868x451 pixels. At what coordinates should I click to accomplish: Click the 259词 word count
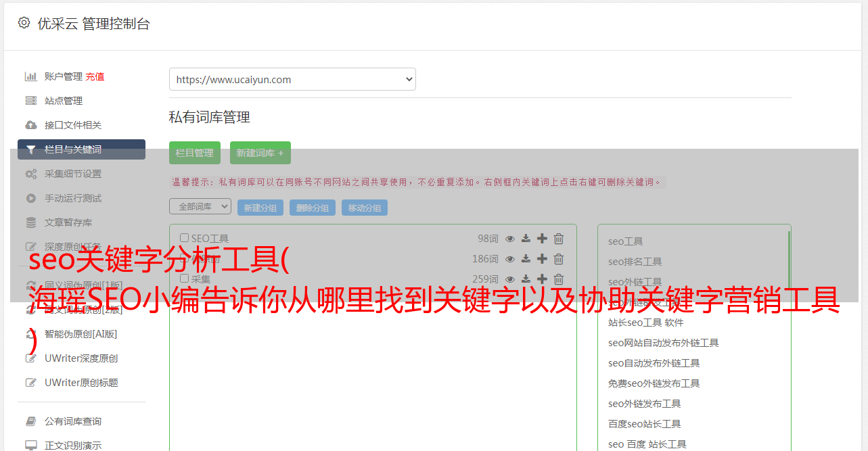(486, 279)
